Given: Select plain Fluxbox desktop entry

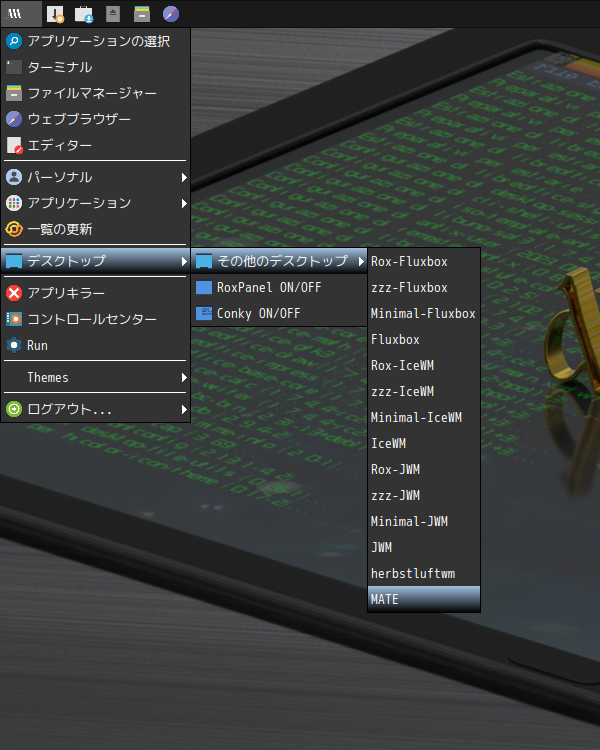Looking at the screenshot, I should [424, 340].
